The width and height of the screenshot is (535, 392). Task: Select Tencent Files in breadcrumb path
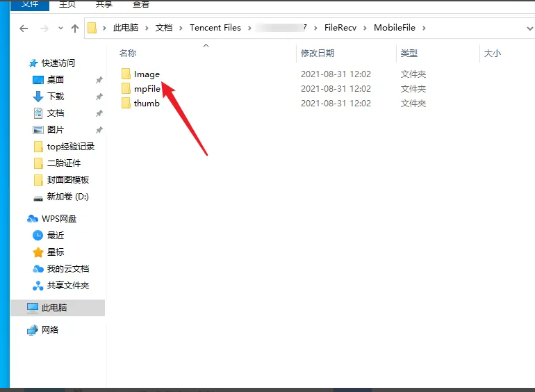coord(215,28)
